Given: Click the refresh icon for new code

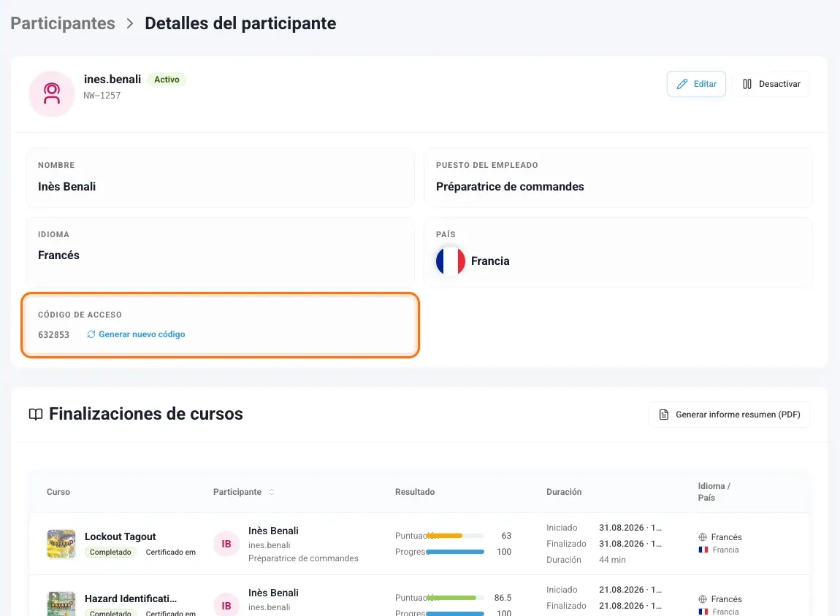Looking at the screenshot, I should coord(91,334).
